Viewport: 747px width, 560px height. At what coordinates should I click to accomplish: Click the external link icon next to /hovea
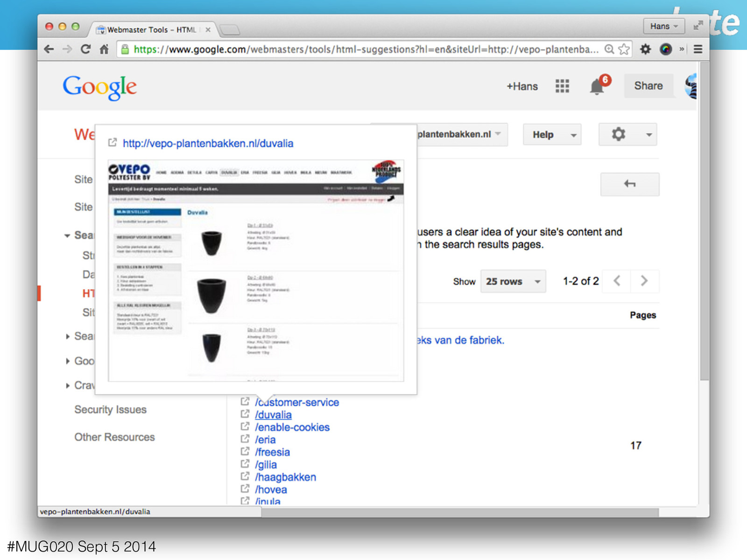[245, 489]
